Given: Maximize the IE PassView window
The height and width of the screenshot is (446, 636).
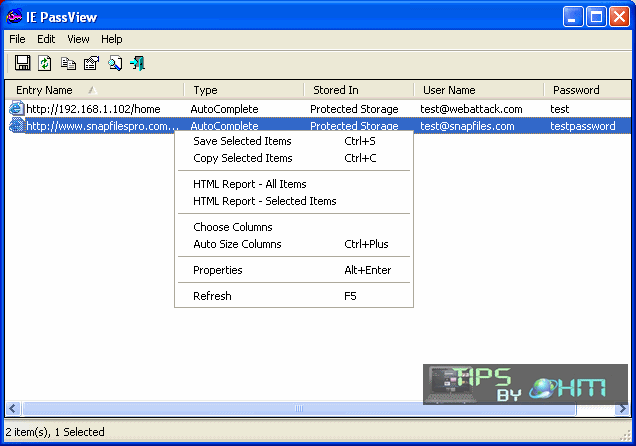Looking at the screenshot, I should pos(596,17).
